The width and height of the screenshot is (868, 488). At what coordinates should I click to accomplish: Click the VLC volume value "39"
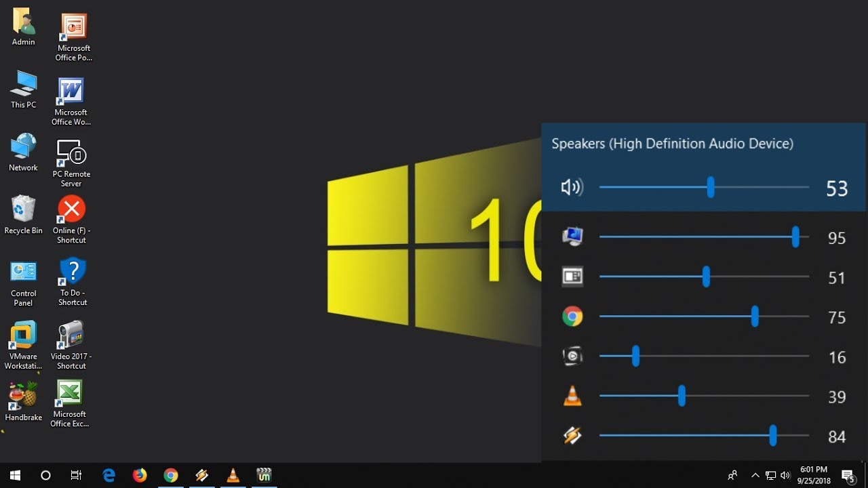click(x=837, y=396)
